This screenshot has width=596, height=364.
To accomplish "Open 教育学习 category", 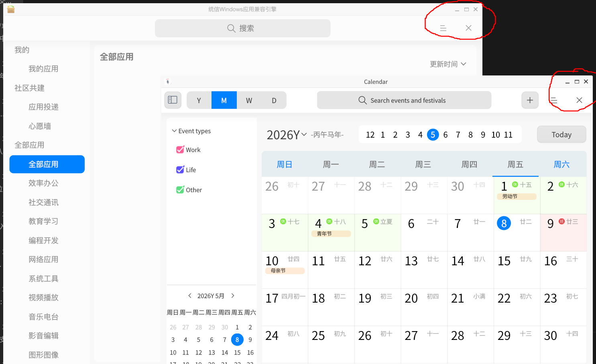I will tap(43, 222).
